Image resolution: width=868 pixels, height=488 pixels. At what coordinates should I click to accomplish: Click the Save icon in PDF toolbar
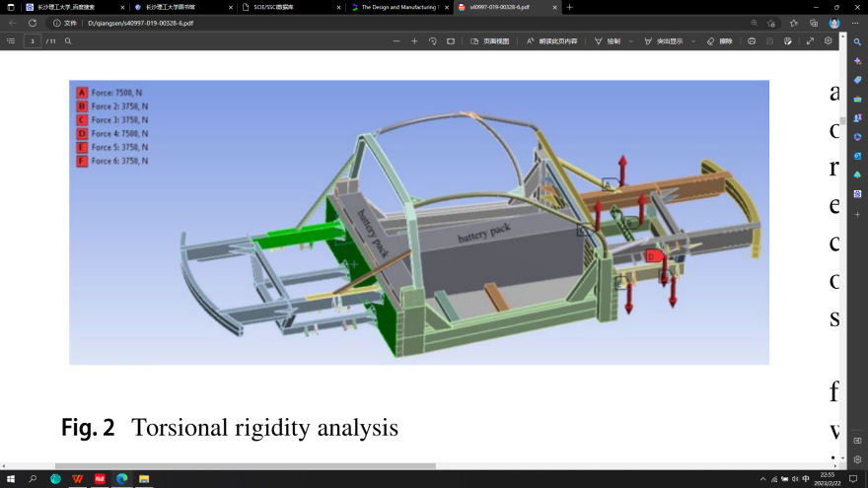coord(769,41)
